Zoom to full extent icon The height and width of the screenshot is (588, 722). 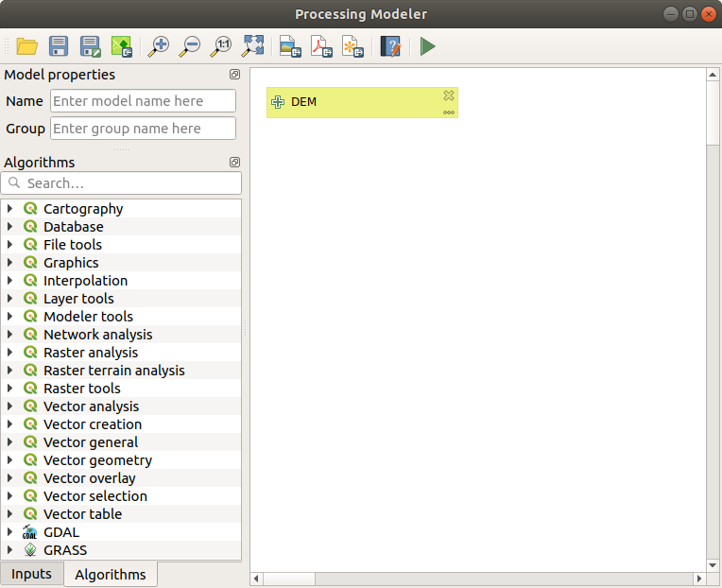point(254,46)
